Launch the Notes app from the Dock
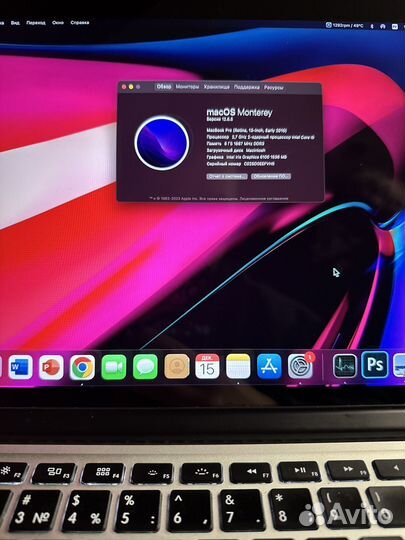The image size is (405, 540). [x=238, y=366]
